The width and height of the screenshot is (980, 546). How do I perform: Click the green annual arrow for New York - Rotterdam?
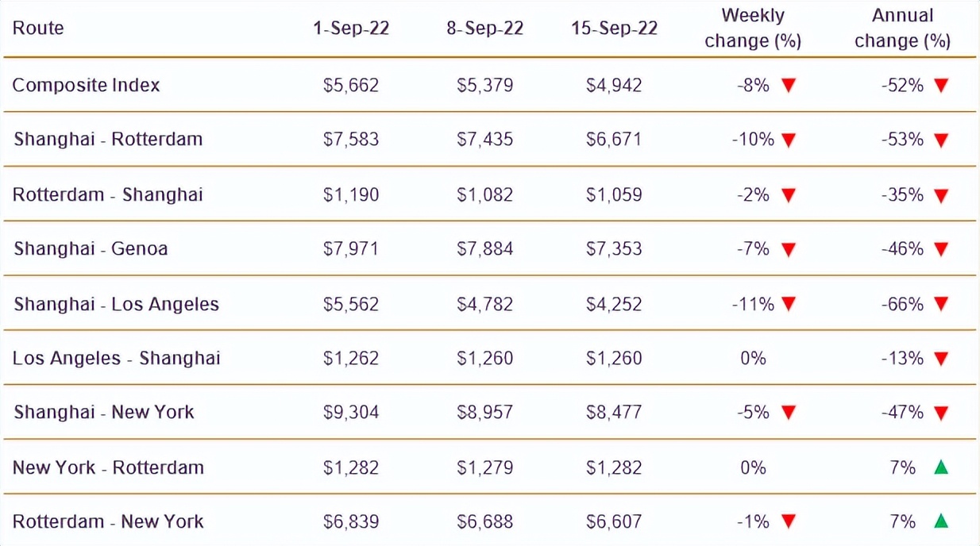941,467
